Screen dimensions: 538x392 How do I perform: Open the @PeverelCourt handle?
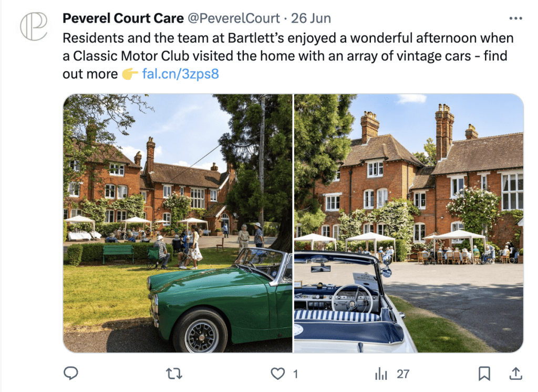234,18
